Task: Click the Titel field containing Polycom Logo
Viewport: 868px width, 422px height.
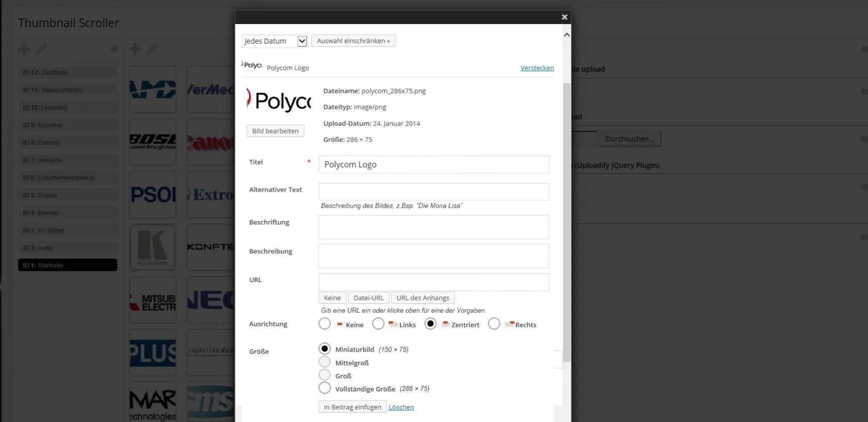Action: tap(434, 165)
